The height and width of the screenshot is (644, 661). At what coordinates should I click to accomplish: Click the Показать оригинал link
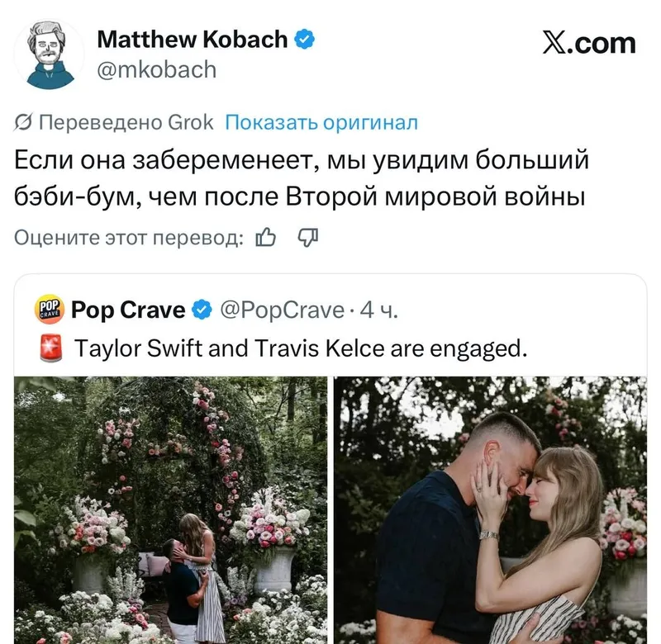[x=321, y=122]
